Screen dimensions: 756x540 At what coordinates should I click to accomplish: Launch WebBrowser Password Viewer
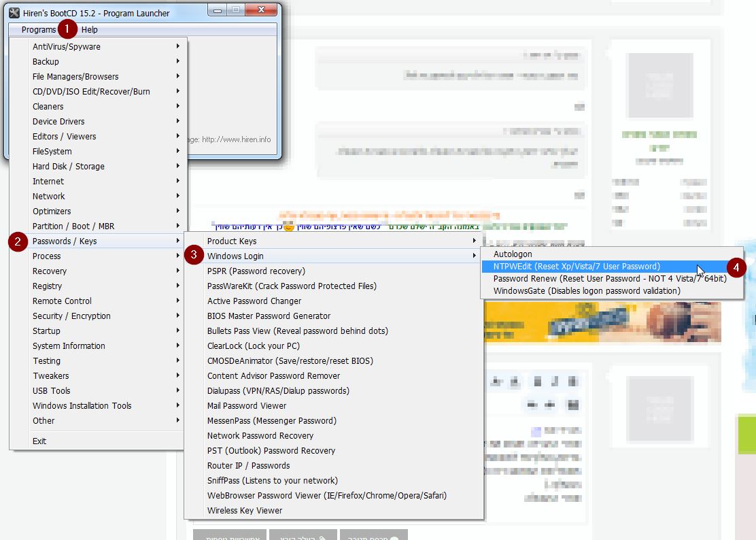click(x=334, y=494)
